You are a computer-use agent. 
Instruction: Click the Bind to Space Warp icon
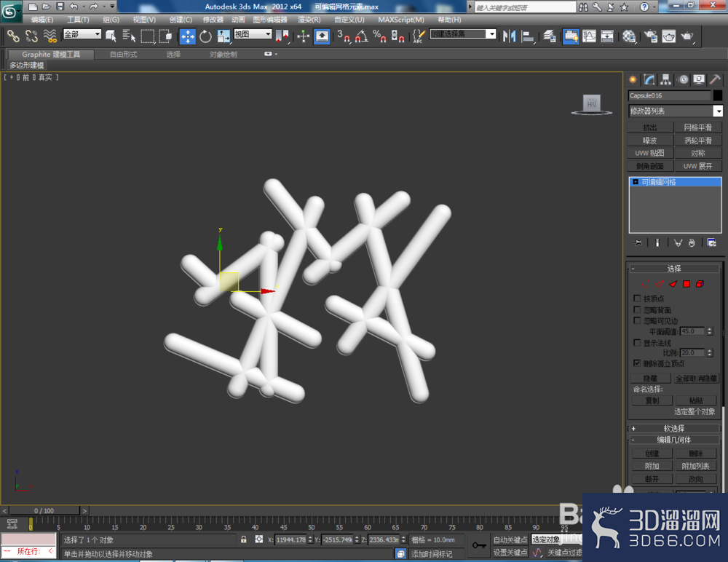[x=50, y=36]
